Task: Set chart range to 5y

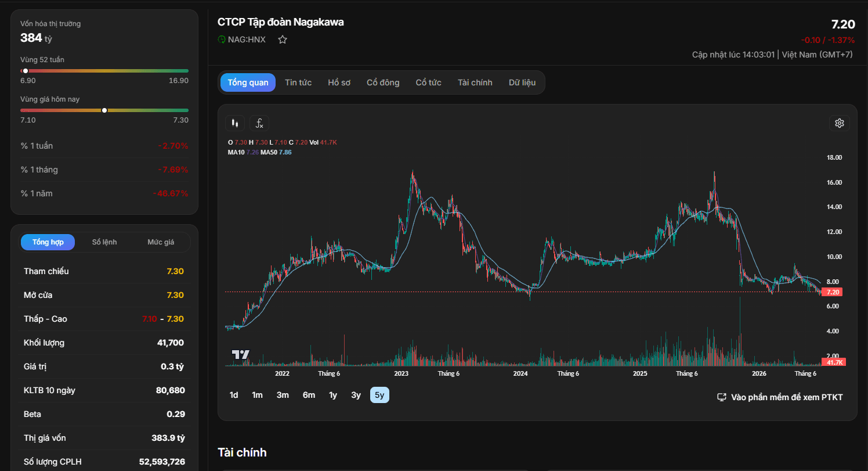Action: [379, 395]
